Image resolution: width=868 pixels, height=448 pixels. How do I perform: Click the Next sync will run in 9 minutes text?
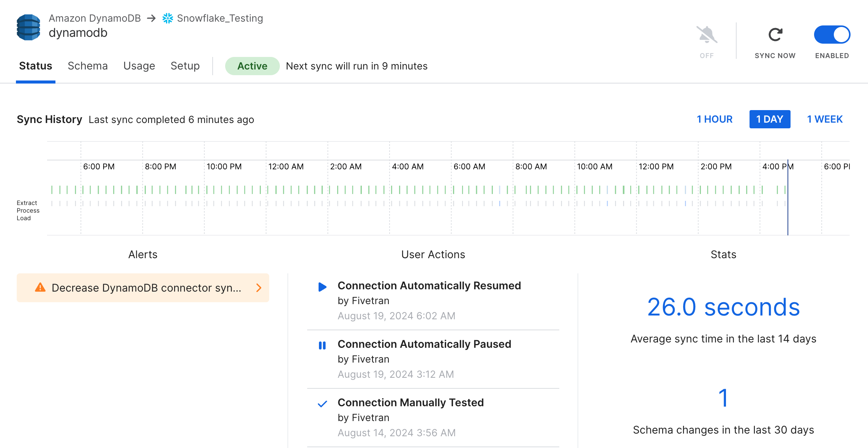[357, 66]
